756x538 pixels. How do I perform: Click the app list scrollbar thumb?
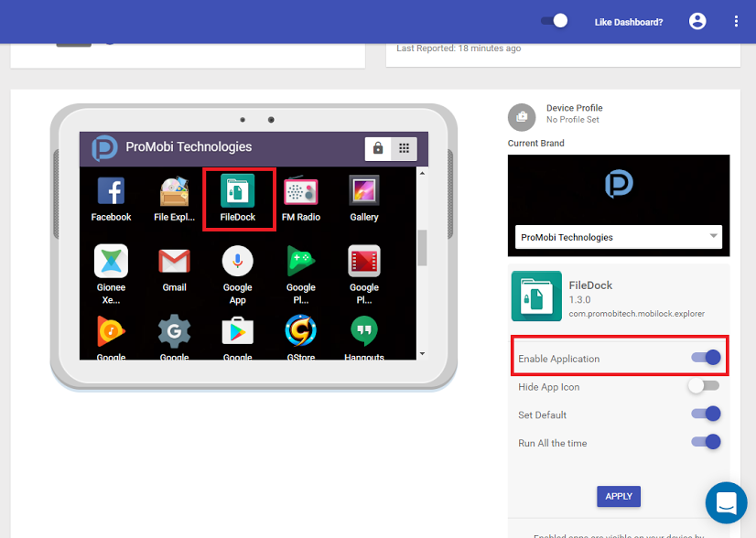click(422, 248)
